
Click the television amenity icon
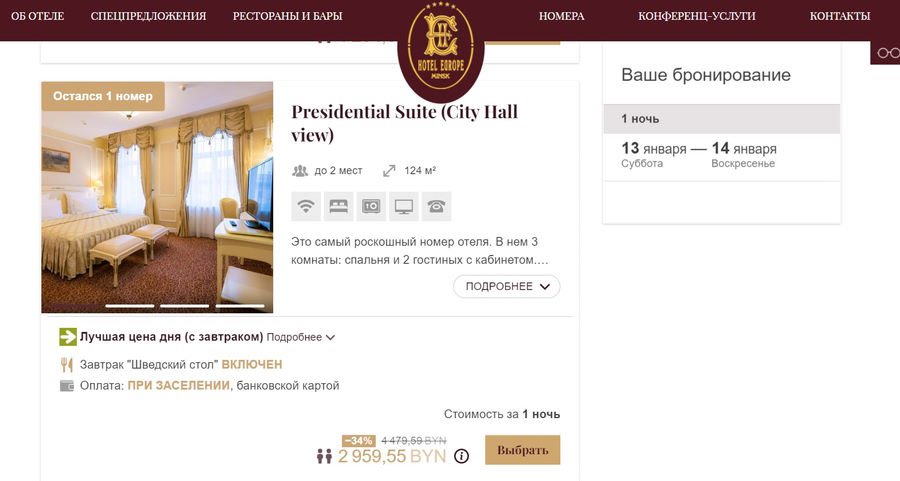pyautogui.click(x=404, y=206)
